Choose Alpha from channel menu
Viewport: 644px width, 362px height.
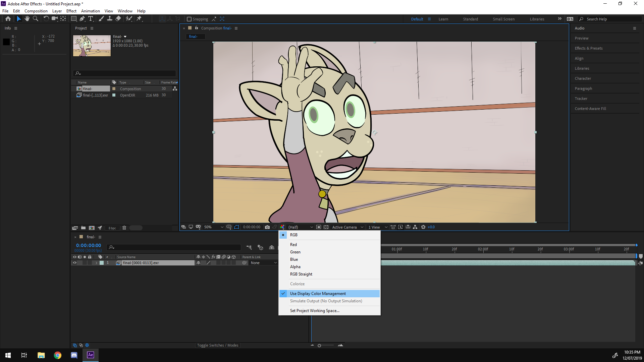click(329, 267)
